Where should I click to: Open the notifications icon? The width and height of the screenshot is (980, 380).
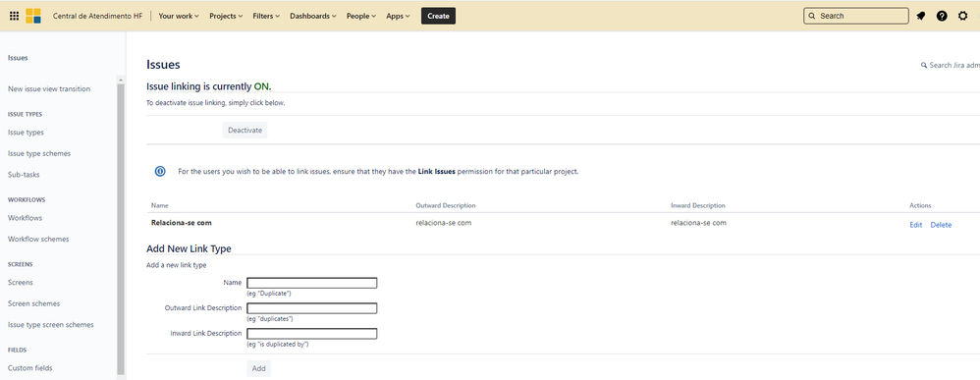[x=921, y=17]
